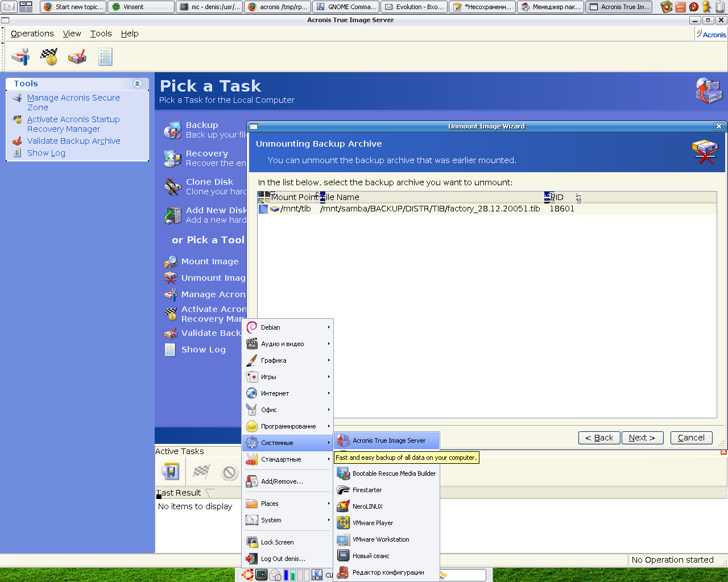Switch to Evolution taskbar window

click(414, 7)
